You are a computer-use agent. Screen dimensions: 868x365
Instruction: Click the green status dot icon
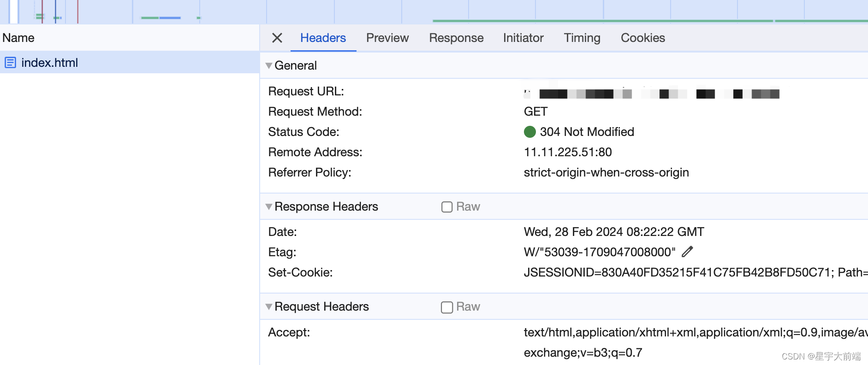point(530,132)
